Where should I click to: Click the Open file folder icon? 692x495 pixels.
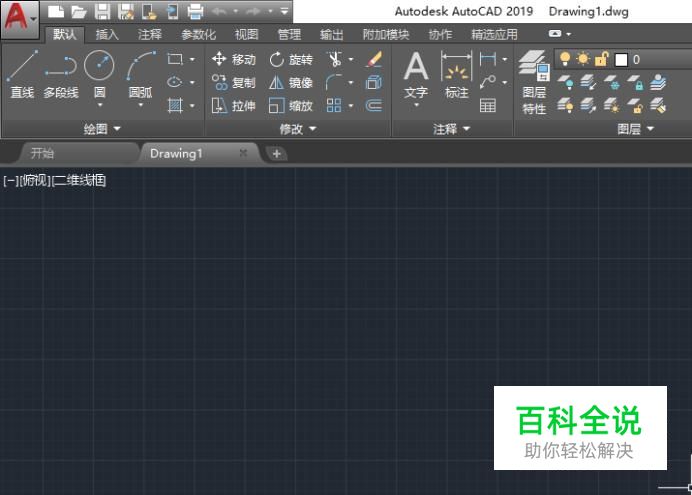[x=79, y=11]
